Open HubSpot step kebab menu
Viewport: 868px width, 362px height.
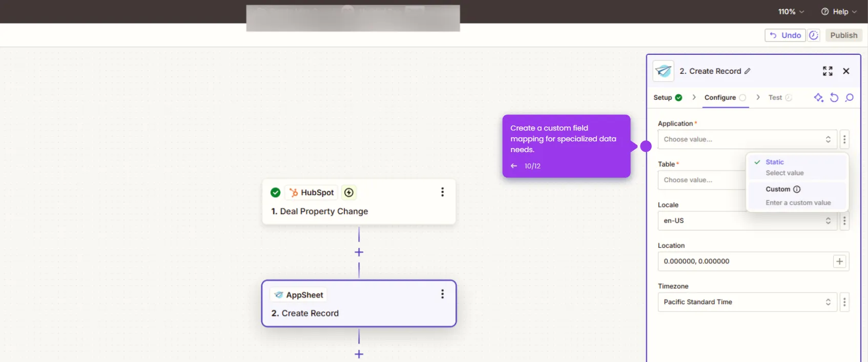tap(442, 192)
